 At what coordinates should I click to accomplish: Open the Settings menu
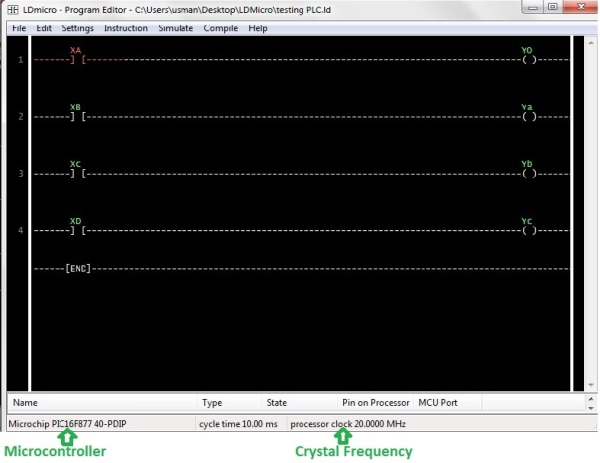click(x=77, y=28)
